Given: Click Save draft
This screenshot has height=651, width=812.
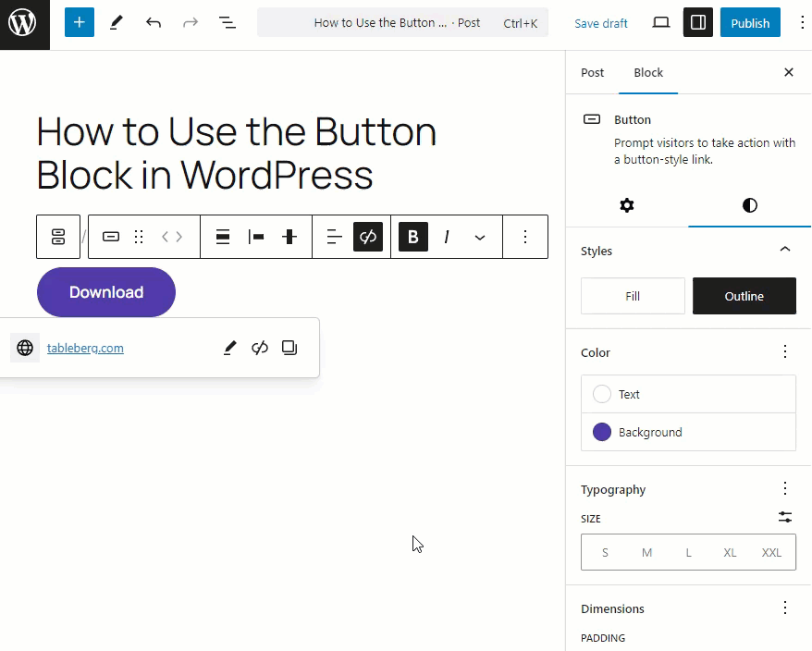Looking at the screenshot, I should 601,23.
